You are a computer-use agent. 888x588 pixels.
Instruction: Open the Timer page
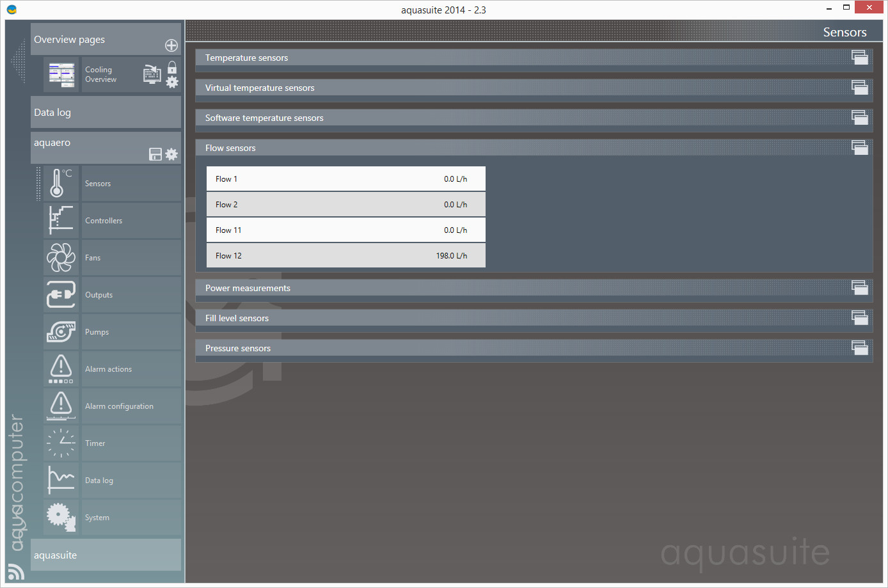[x=131, y=443]
